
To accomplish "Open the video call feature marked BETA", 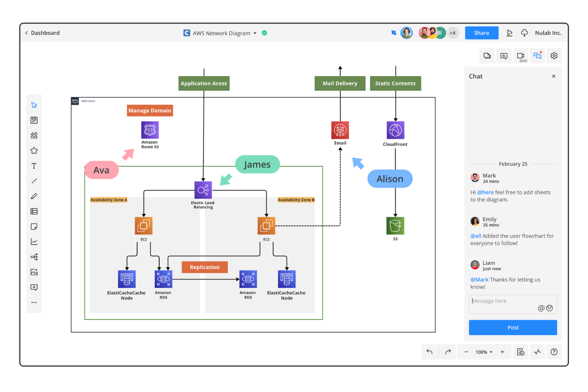I will point(521,56).
